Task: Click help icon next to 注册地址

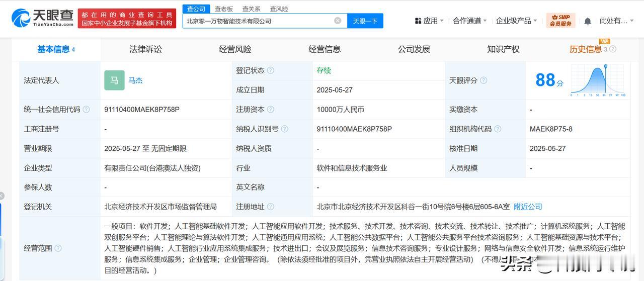Action: [271, 207]
